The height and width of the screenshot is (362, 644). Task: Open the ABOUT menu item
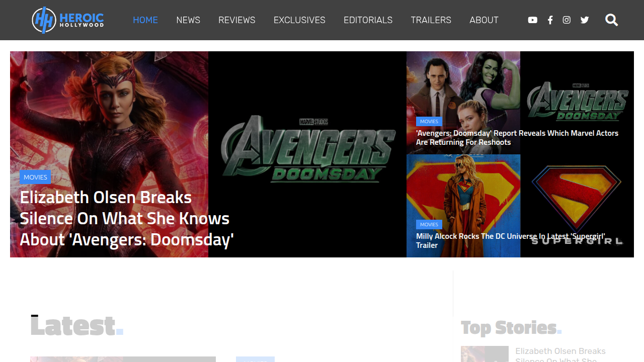(x=484, y=20)
